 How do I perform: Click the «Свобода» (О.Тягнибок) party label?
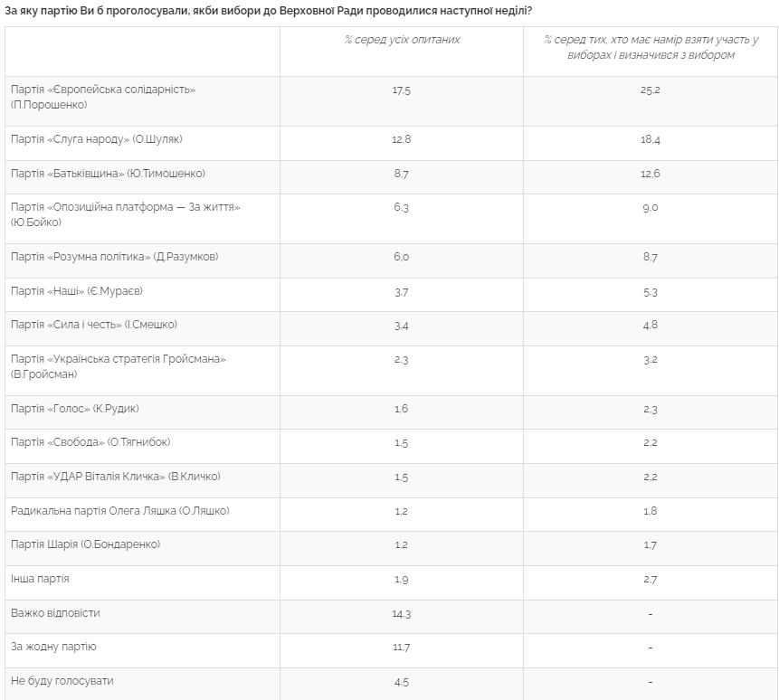click(x=90, y=442)
